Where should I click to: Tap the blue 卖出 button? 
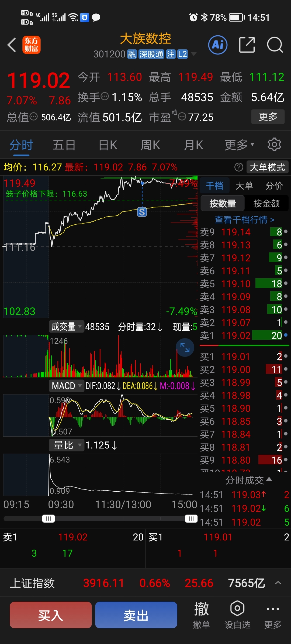pyautogui.click(x=136, y=615)
